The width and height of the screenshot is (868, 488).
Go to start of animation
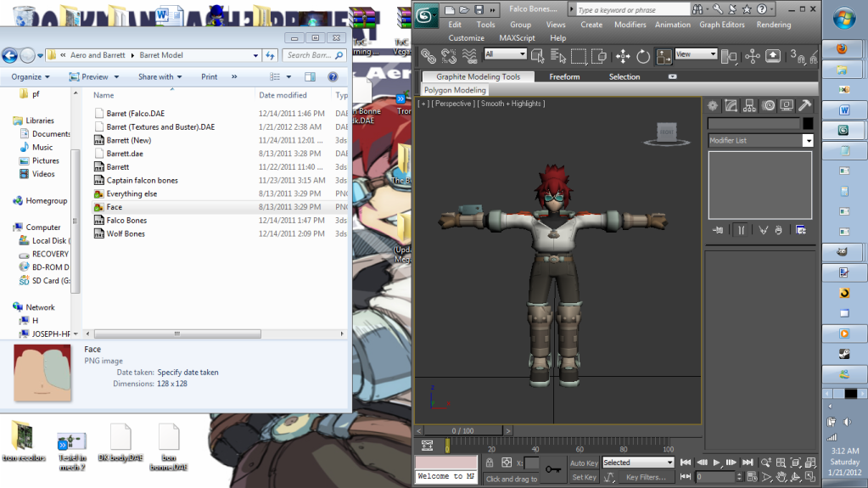point(686,463)
